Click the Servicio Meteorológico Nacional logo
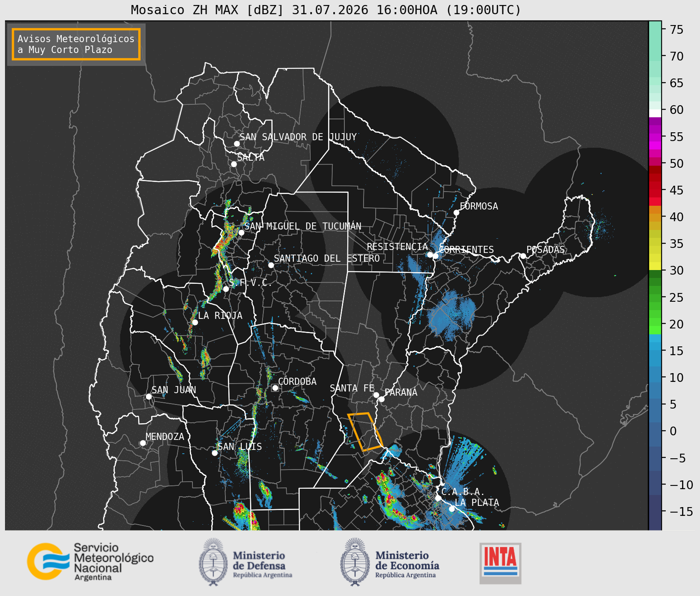This screenshot has height=596, width=700. pos(90,561)
